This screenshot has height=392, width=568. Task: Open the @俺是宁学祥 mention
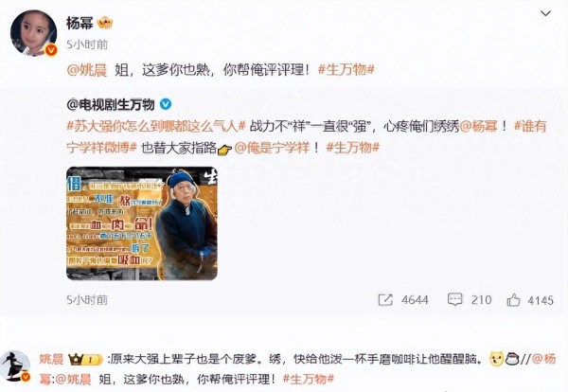(x=272, y=148)
